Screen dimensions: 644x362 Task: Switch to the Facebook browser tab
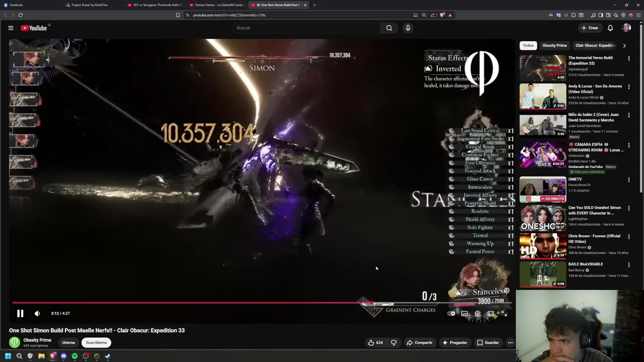coord(30,5)
